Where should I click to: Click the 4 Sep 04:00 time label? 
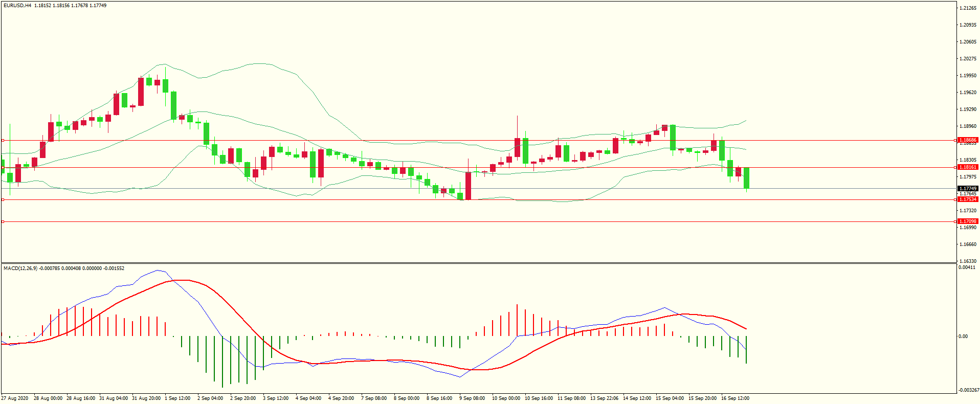[308, 398]
